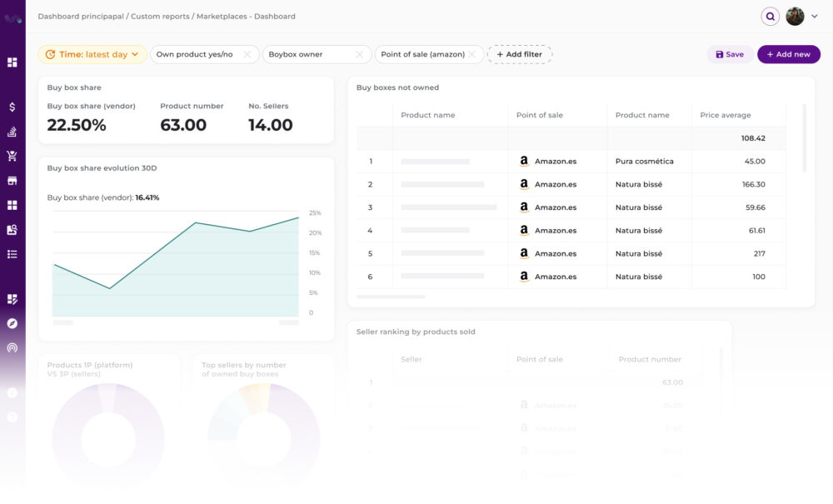
Task: Click the dollar sign pricing icon
Action: [x=12, y=107]
